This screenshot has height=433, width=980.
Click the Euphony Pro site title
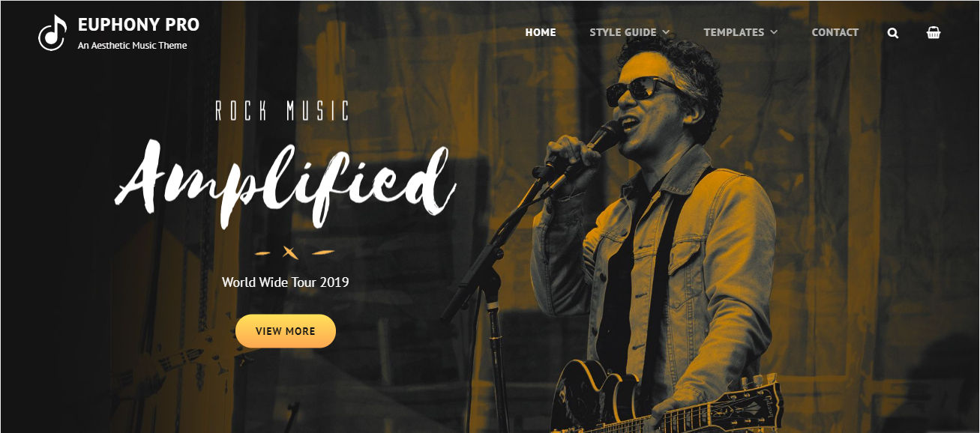(x=139, y=25)
